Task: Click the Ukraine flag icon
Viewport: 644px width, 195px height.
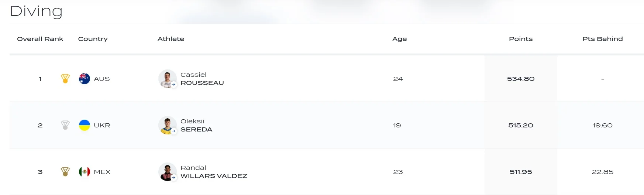Action: tap(85, 125)
